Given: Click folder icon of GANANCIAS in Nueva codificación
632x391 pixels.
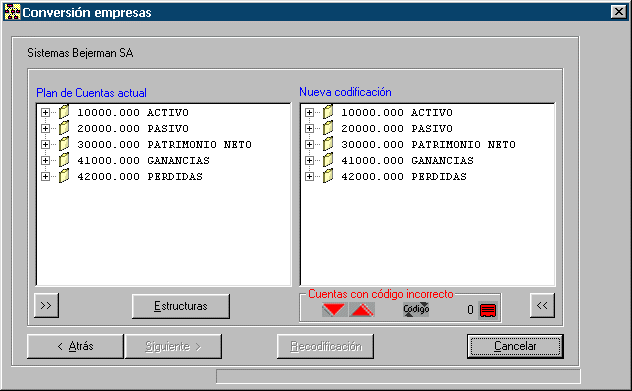Looking at the screenshot, I should pos(328,160).
